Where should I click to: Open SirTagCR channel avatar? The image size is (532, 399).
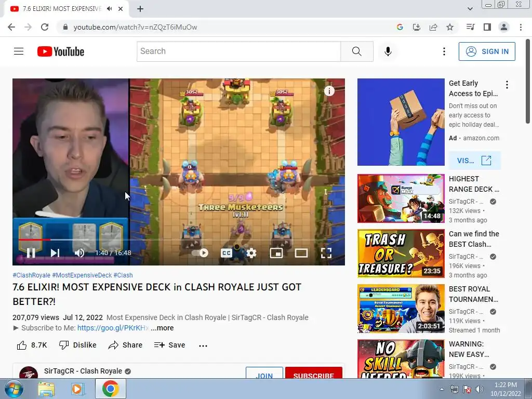pyautogui.click(x=29, y=373)
